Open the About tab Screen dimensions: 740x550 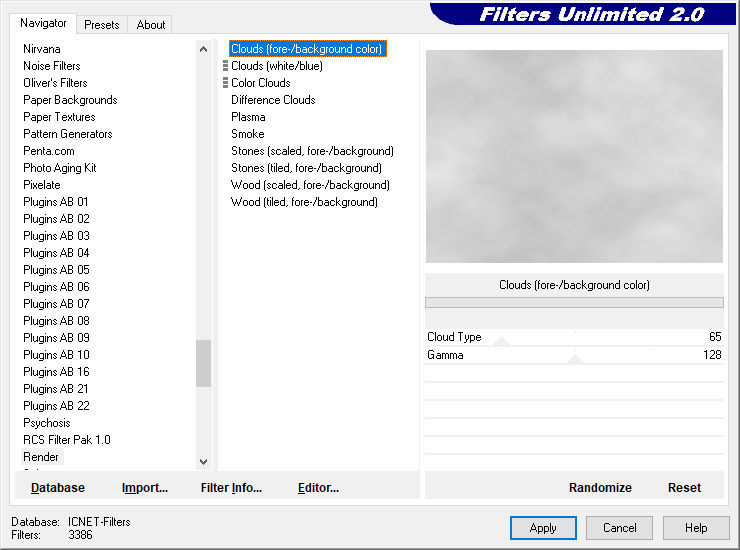tap(151, 25)
